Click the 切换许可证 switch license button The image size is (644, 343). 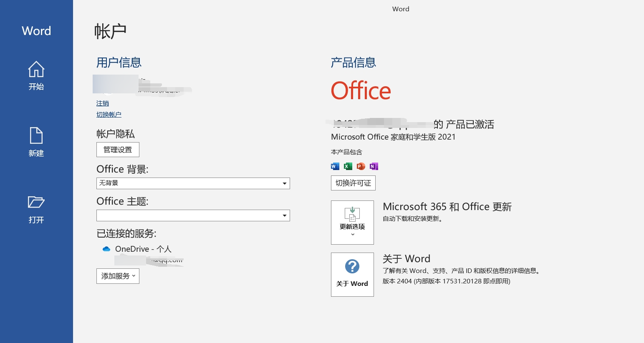pyautogui.click(x=353, y=183)
